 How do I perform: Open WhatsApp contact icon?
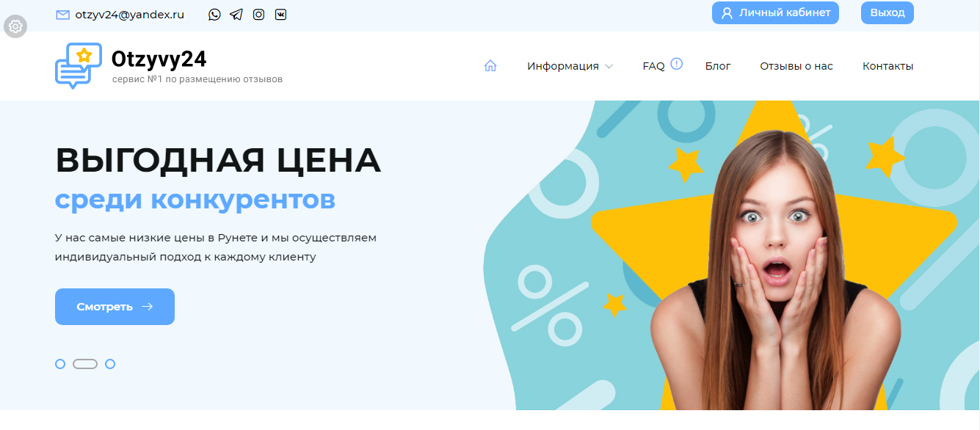pyautogui.click(x=214, y=14)
